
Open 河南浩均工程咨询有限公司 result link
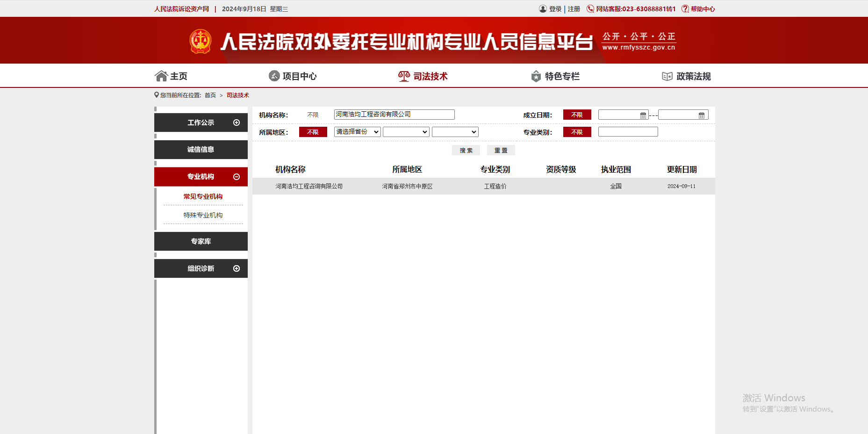coord(308,186)
